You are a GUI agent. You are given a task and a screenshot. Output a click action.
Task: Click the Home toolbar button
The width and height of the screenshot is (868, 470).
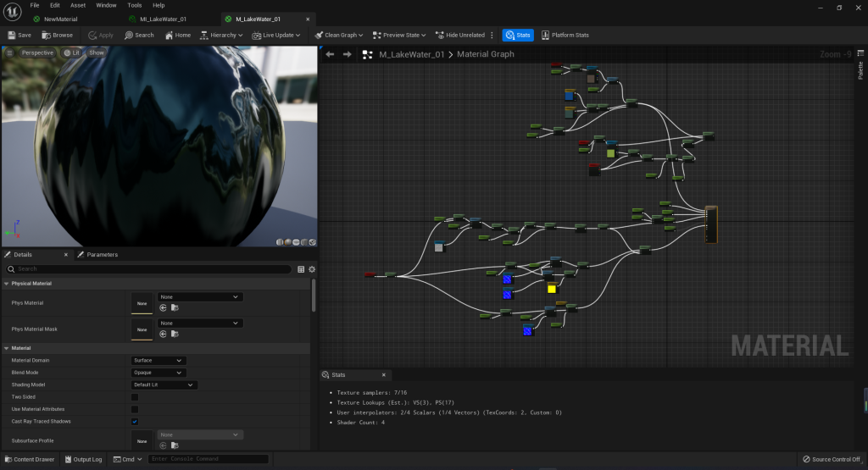pyautogui.click(x=177, y=35)
